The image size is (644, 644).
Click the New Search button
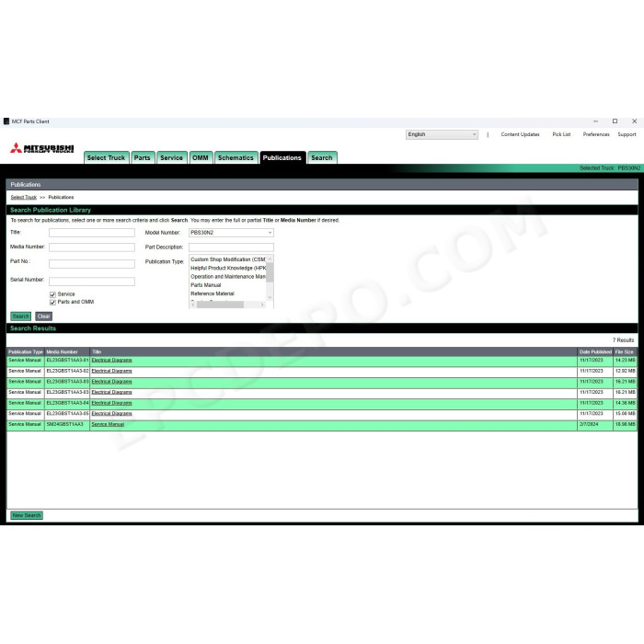(27, 515)
